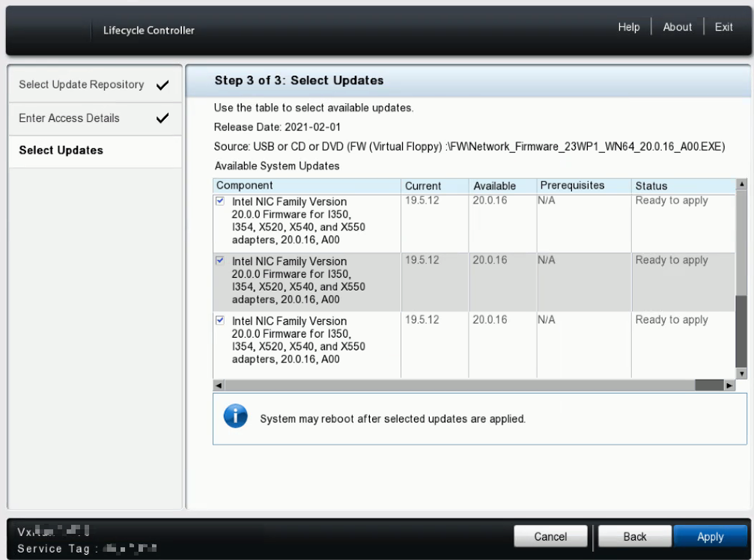The image size is (754, 560).
Task: Open Help from the top bar
Action: pos(629,26)
